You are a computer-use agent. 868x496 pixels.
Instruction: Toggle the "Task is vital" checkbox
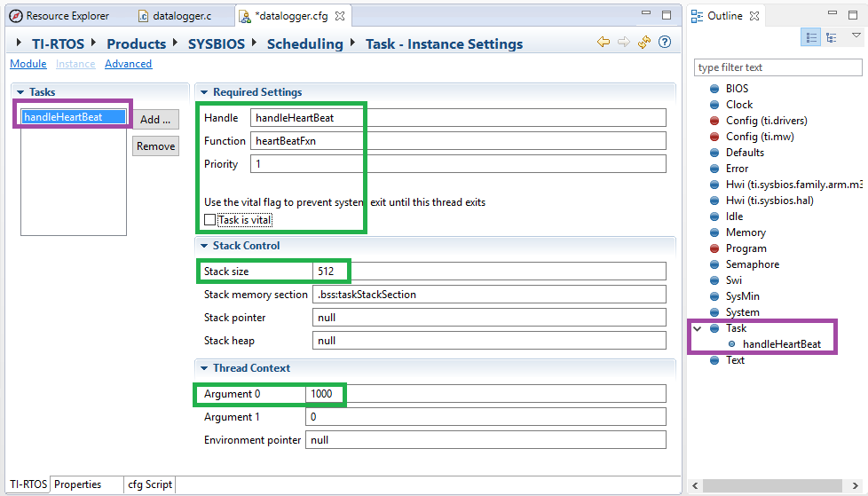(x=210, y=220)
